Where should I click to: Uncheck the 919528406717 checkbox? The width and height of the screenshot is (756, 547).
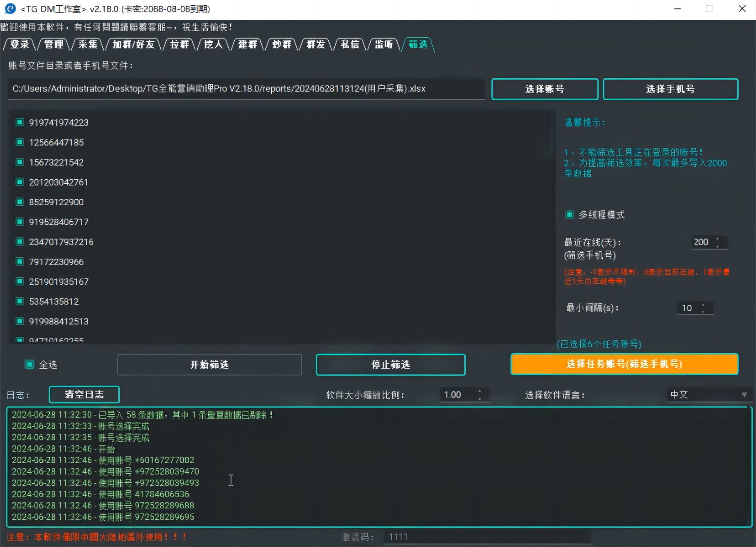[19, 222]
